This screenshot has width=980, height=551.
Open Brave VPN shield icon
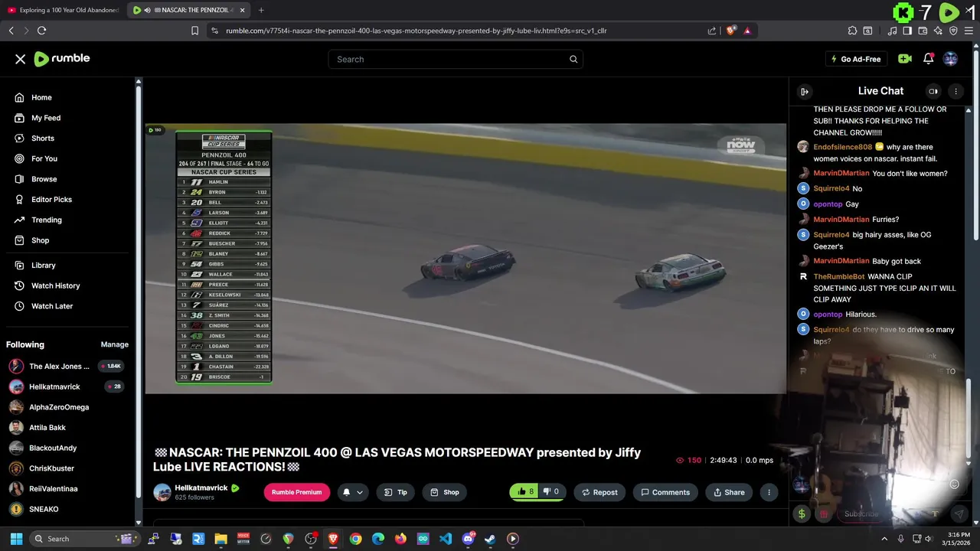953,31
